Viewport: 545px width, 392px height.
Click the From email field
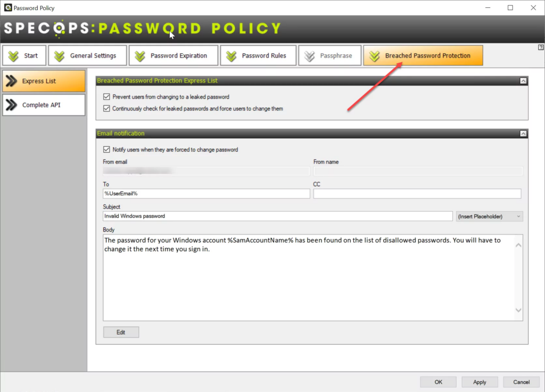click(x=206, y=171)
